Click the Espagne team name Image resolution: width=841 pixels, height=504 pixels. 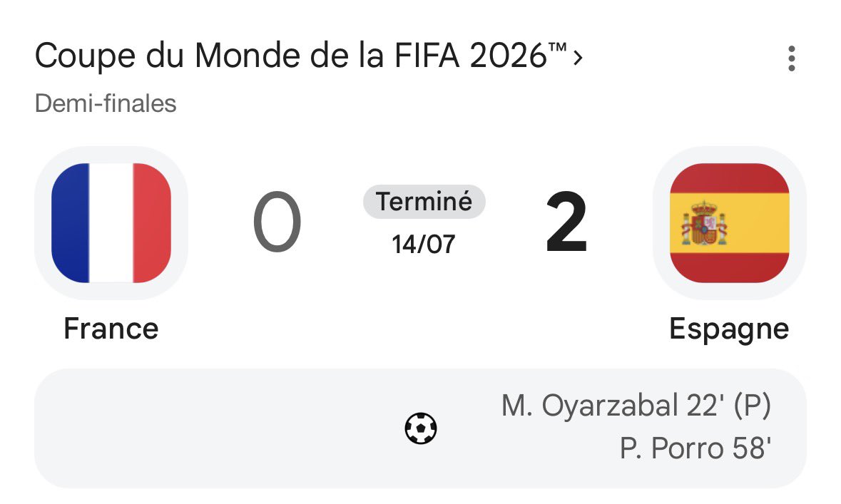pyautogui.click(x=729, y=329)
